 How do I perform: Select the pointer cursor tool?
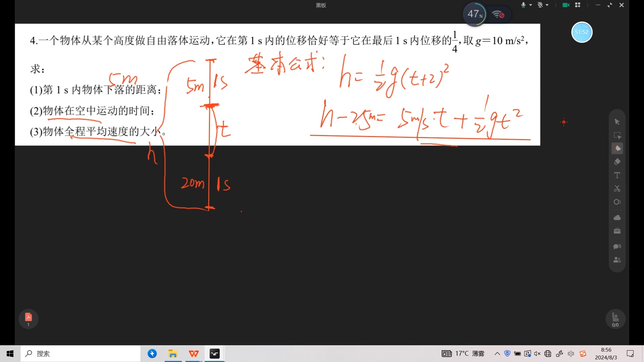[617, 122]
